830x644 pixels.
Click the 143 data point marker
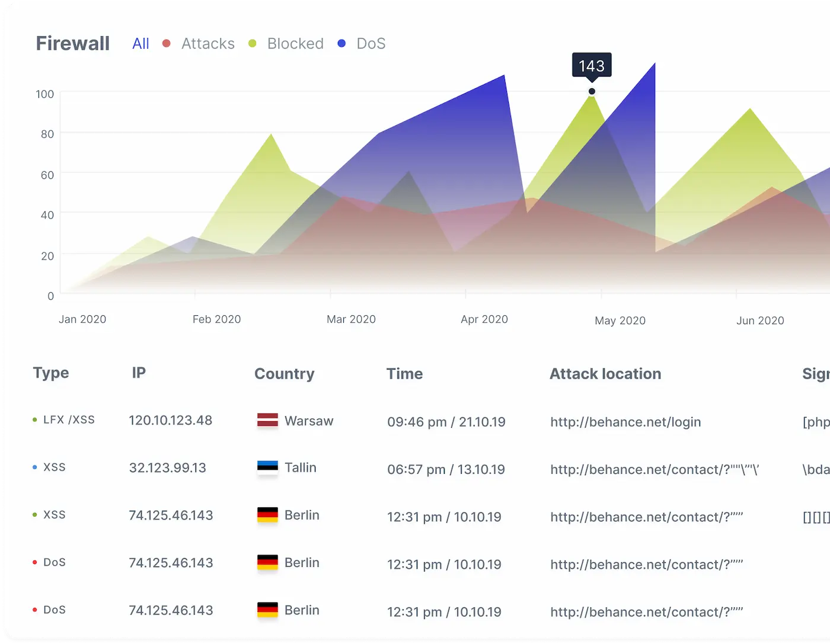(x=592, y=91)
